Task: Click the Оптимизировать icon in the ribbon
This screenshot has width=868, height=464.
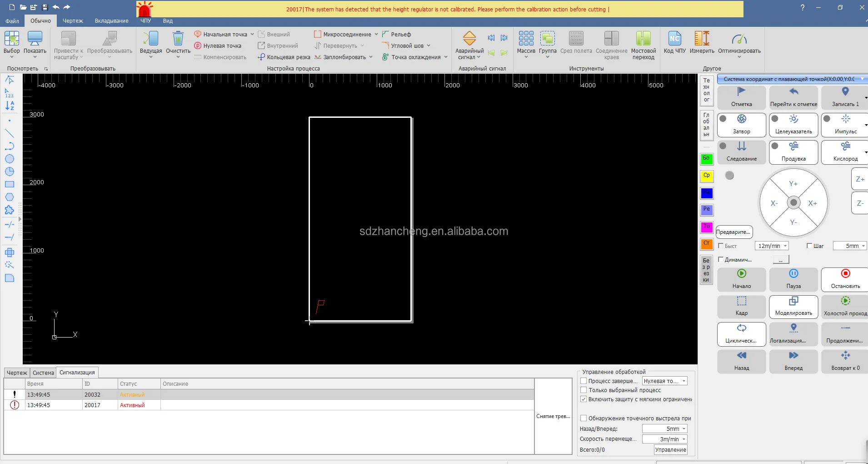Action: pyautogui.click(x=739, y=40)
